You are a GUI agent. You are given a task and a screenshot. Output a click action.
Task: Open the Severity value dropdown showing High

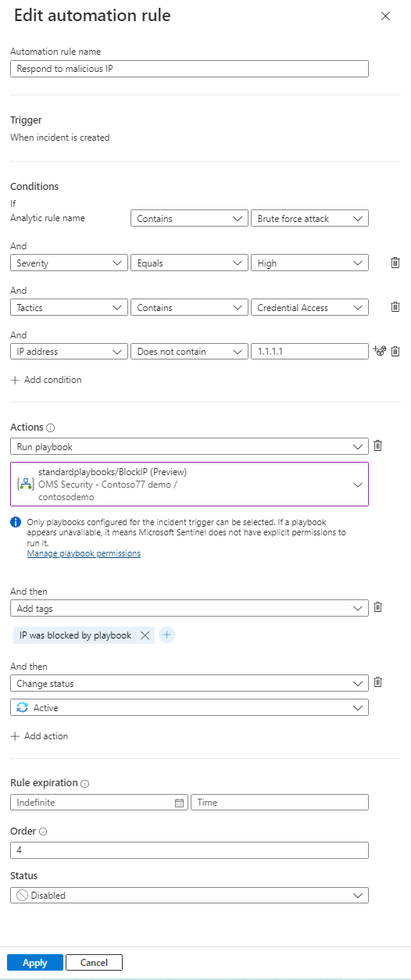(309, 263)
